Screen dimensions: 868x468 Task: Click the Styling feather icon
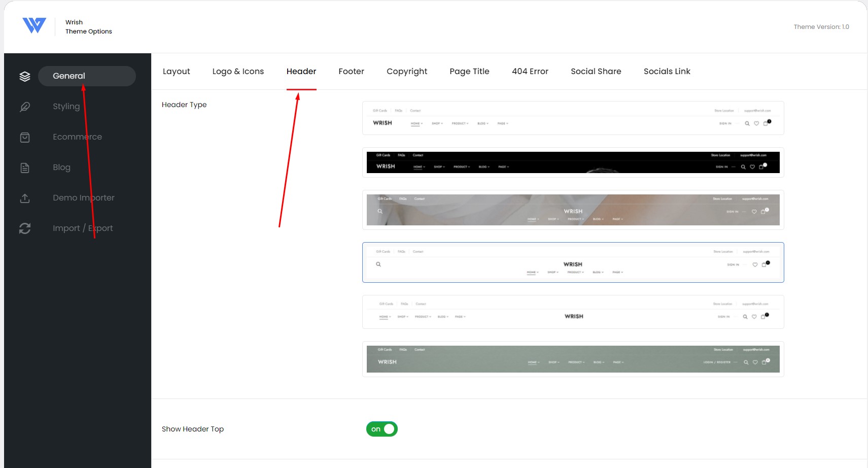coord(25,107)
